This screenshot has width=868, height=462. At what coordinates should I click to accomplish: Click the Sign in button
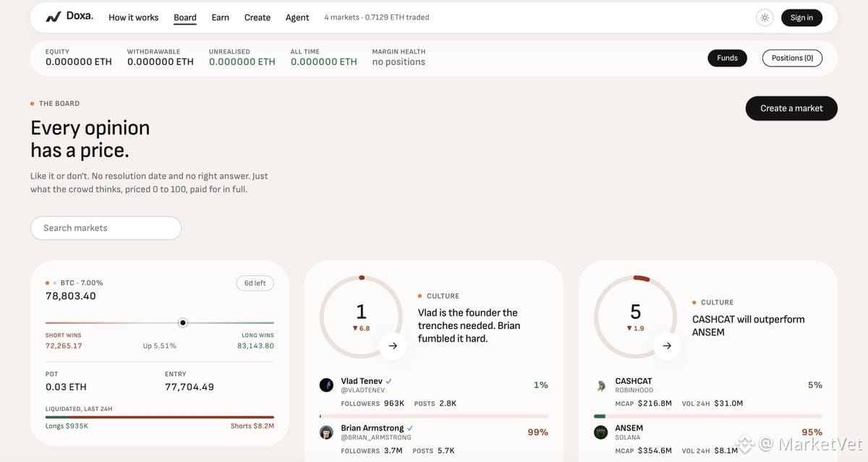[x=801, y=17]
